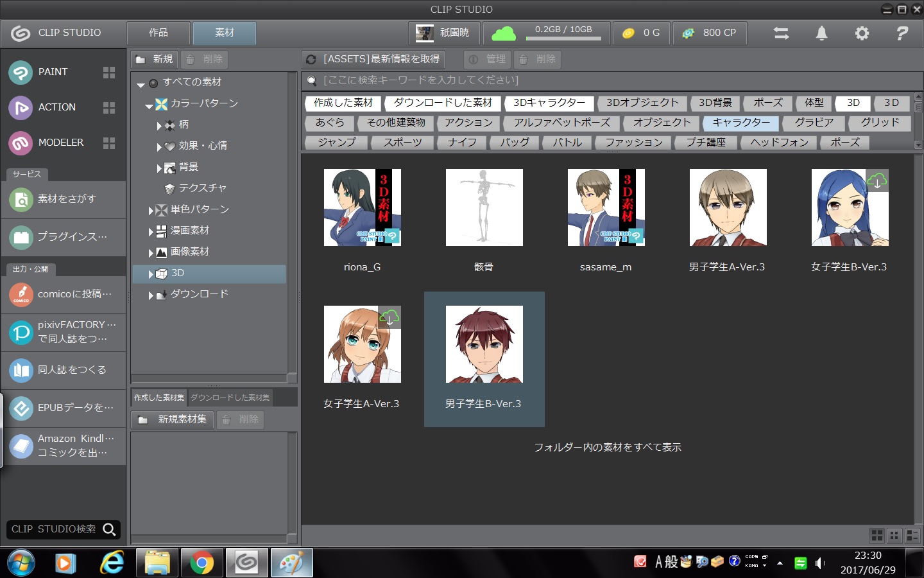Open Chrome from the taskbar

coord(201,563)
